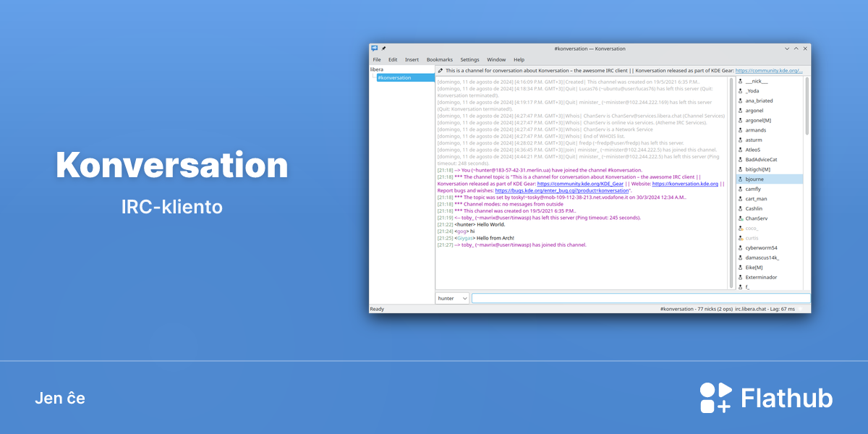Open the hunter nickname dropdown
868x434 pixels.
[x=452, y=298]
